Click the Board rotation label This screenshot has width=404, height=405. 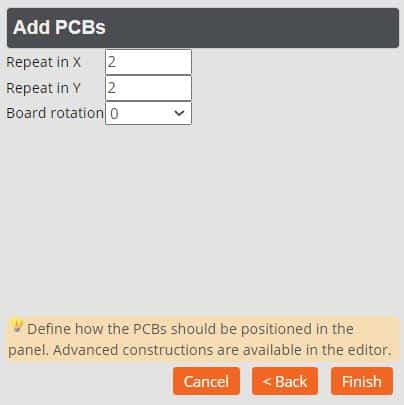point(55,113)
